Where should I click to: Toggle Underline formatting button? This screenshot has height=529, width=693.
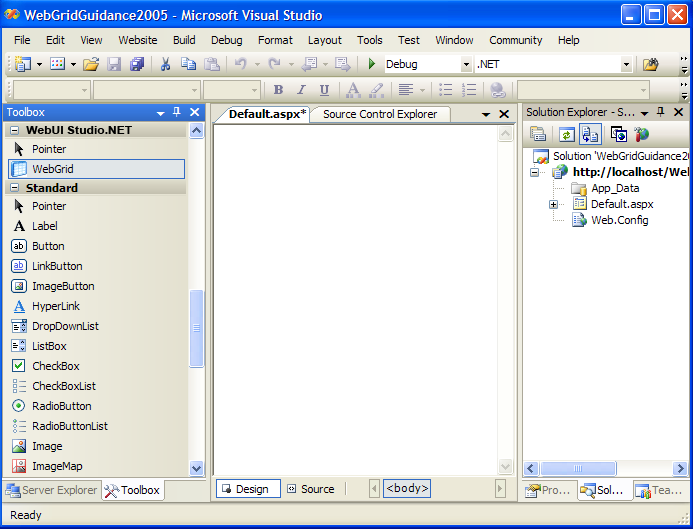pyautogui.click(x=324, y=90)
